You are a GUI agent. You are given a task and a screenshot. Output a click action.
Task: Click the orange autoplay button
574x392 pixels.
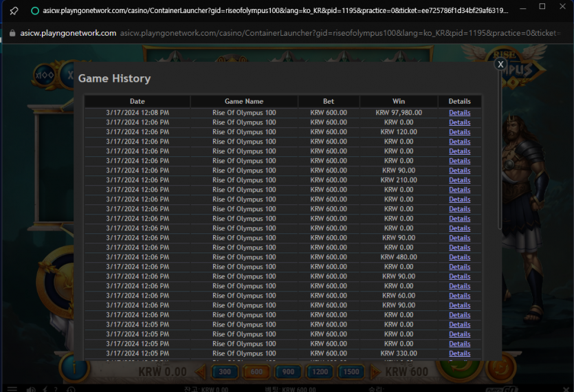tap(501, 368)
